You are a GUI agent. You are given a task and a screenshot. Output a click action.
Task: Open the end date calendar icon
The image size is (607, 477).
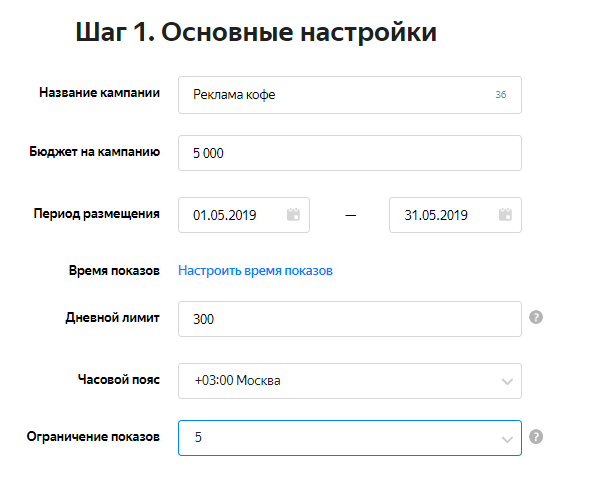click(x=505, y=214)
